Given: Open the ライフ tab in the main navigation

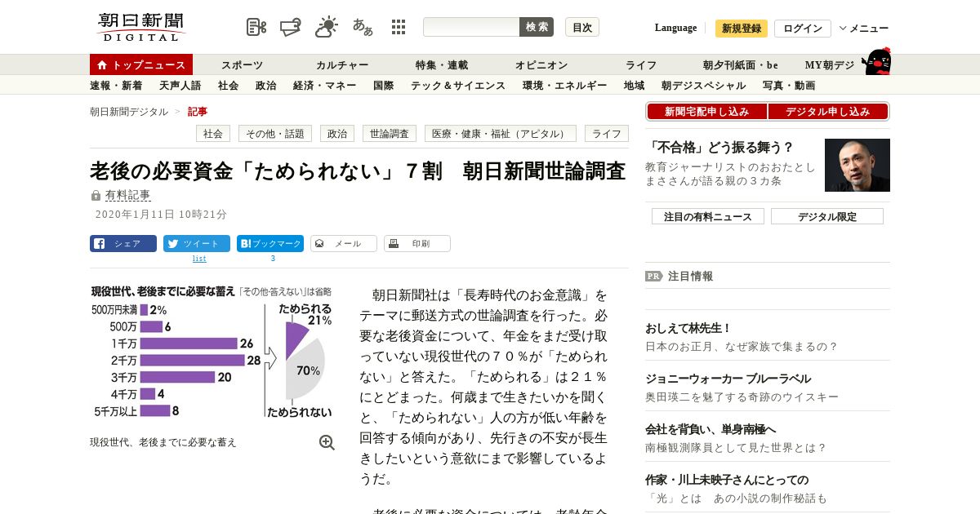Looking at the screenshot, I should tap(641, 64).
